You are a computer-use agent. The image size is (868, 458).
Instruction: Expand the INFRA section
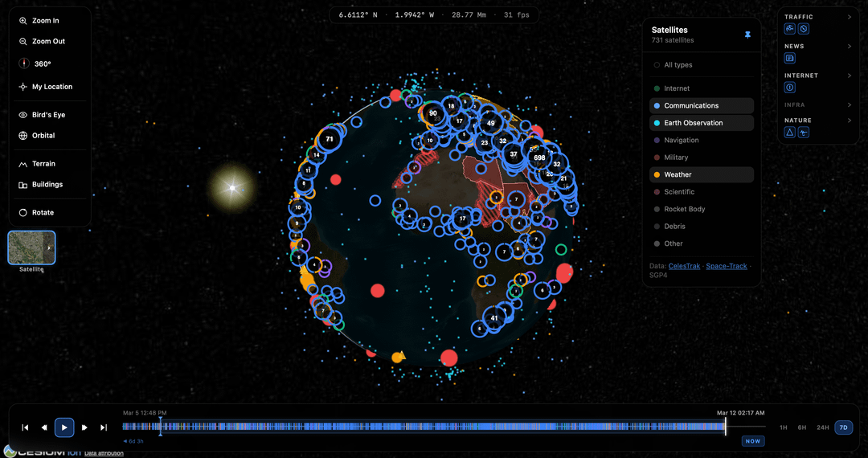coord(850,105)
